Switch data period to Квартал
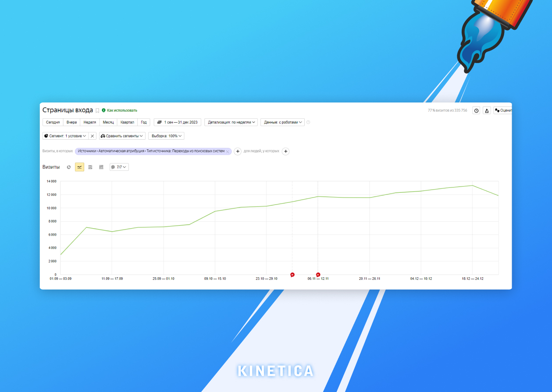 click(127, 122)
